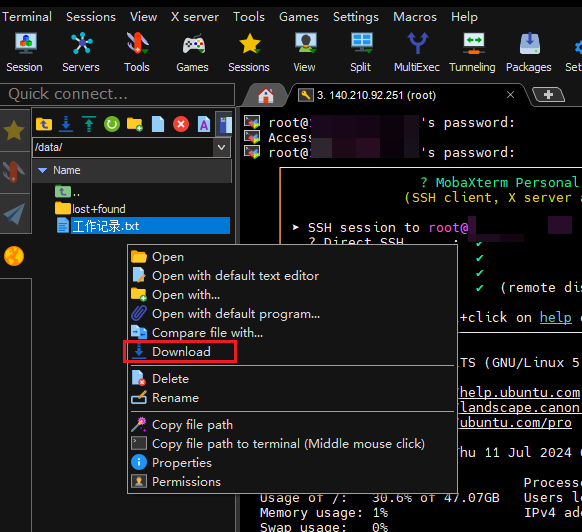Open Properties from the context menu

(292, 463)
